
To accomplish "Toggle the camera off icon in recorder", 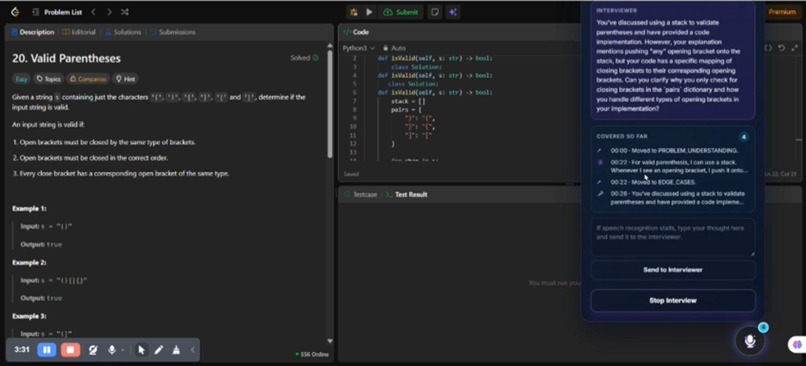I will click(93, 350).
